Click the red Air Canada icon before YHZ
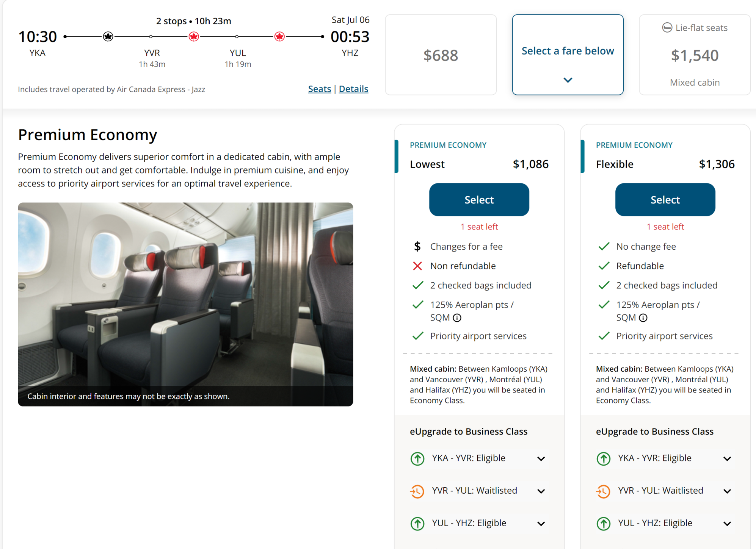756x549 pixels. pyautogui.click(x=279, y=37)
